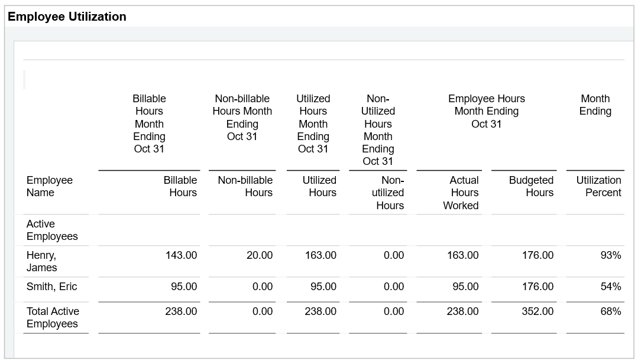The height and width of the screenshot is (364, 641).
Task: Select the Employee Hours Month Ending group header
Action: [x=486, y=111]
